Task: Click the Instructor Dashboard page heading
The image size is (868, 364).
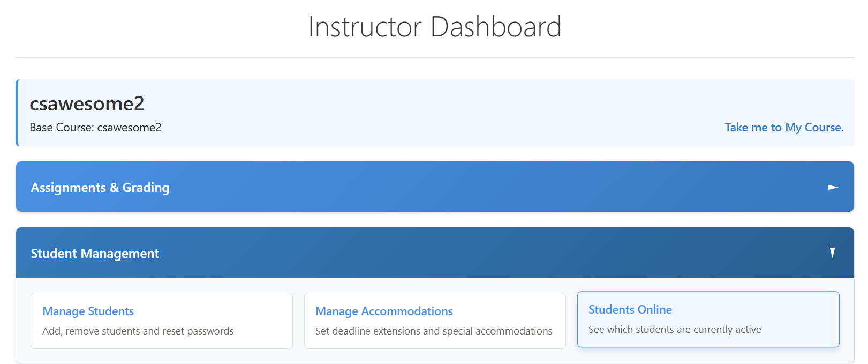Action: click(434, 27)
